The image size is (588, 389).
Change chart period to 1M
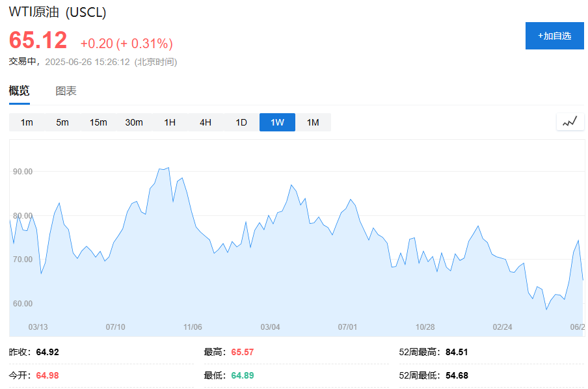click(x=313, y=122)
